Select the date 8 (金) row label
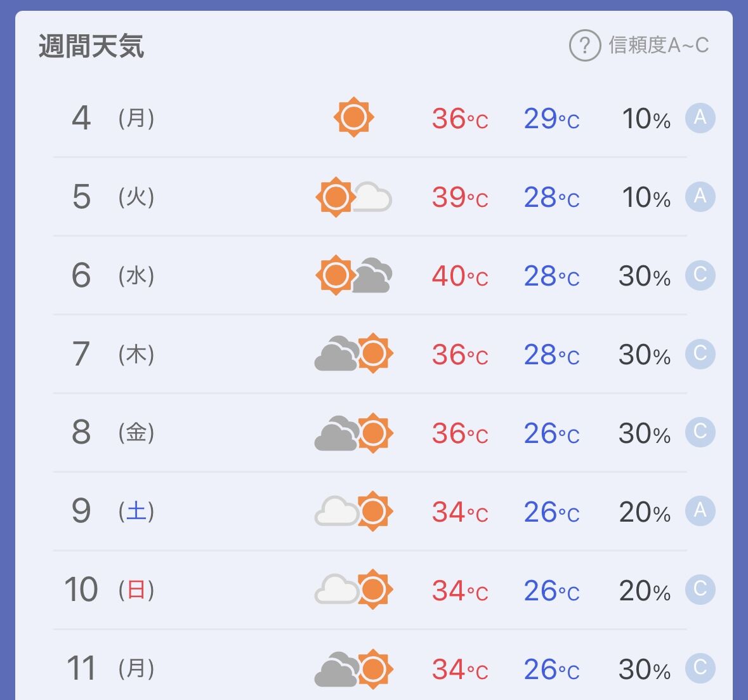Screen dimensions: 748x700 [112, 433]
